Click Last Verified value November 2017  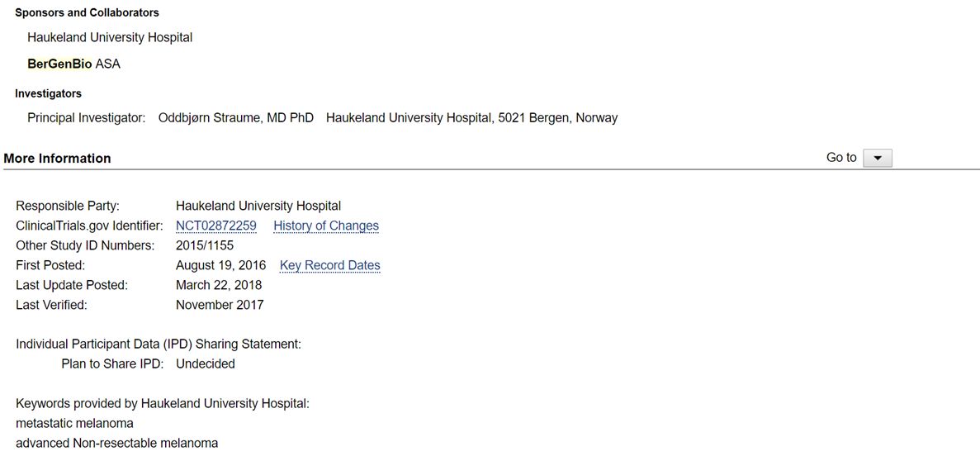pos(220,306)
